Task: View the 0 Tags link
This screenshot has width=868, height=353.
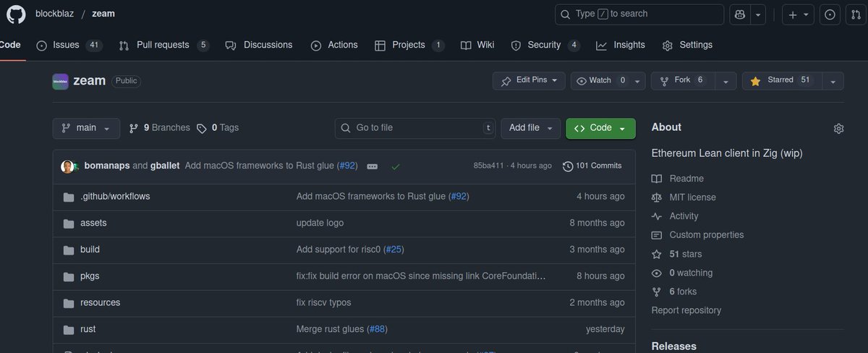Action: tap(218, 127)
